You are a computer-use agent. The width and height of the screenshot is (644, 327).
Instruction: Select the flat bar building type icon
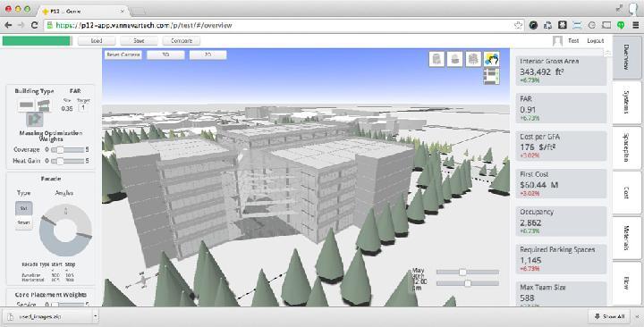[x=26, y=105]
